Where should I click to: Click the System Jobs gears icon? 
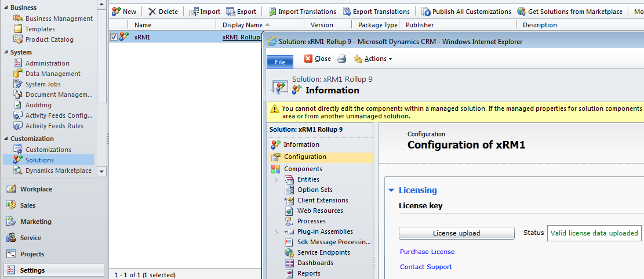(x=17, y=84)
